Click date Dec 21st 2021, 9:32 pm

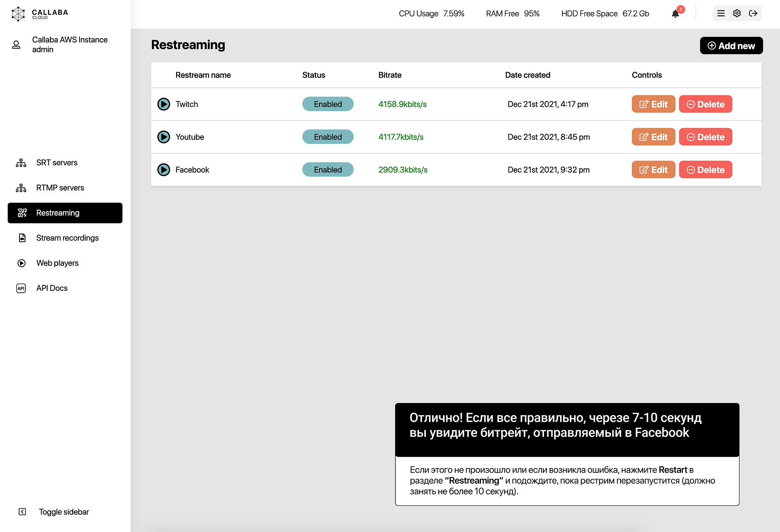pos(549,170)
